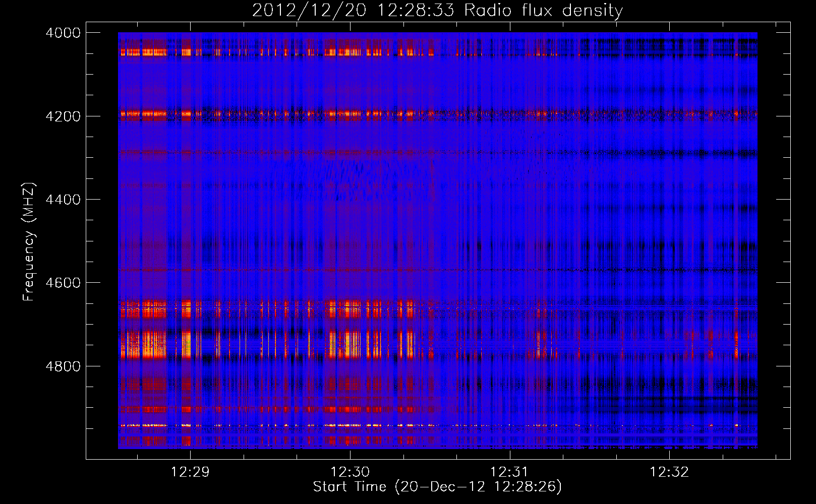The image size is (816, 504).
Task: Click the plot title "2012/12/20 12:28:33 Radio flux density"
Action: click(x=437, y=10)
